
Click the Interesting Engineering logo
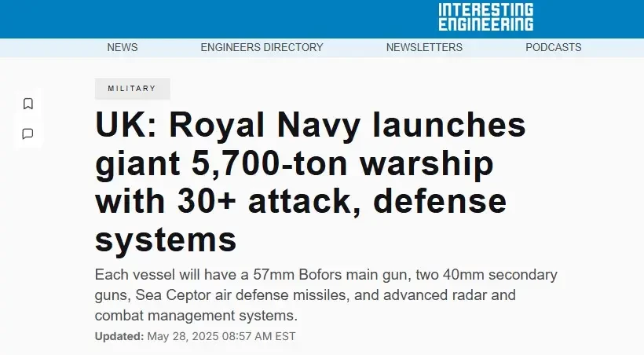[x=485, y=17]
